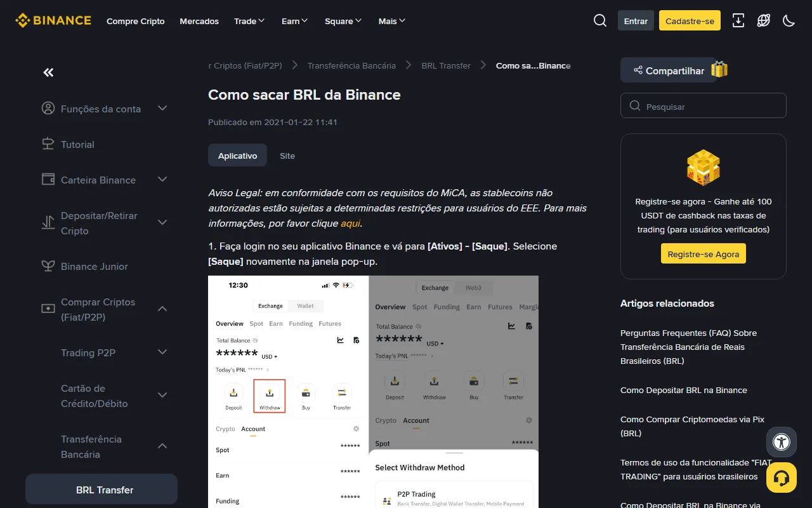
Task: Click the Carteira Binance wallet icon
Action: 48,179
